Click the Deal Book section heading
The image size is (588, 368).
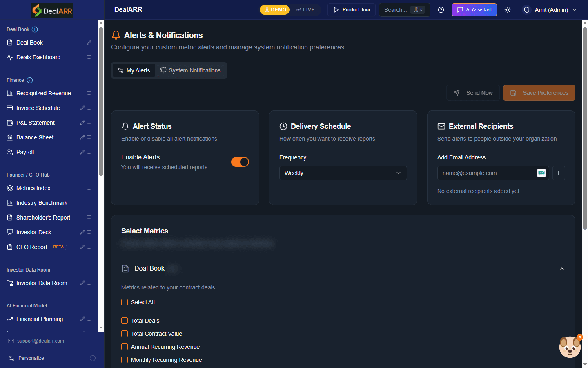click(149, 269)
